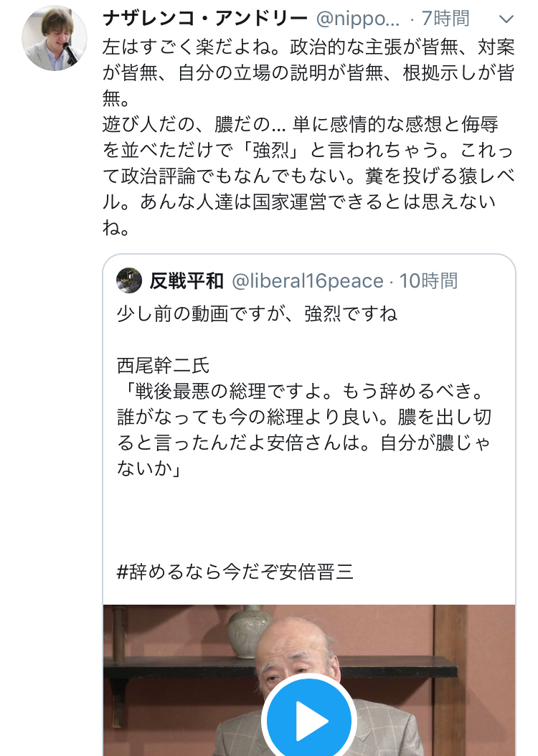Open the 7時間 timestamp of the tweet
Image resolution: width=538 pixels, height=756 pixels.
point(445,19)
